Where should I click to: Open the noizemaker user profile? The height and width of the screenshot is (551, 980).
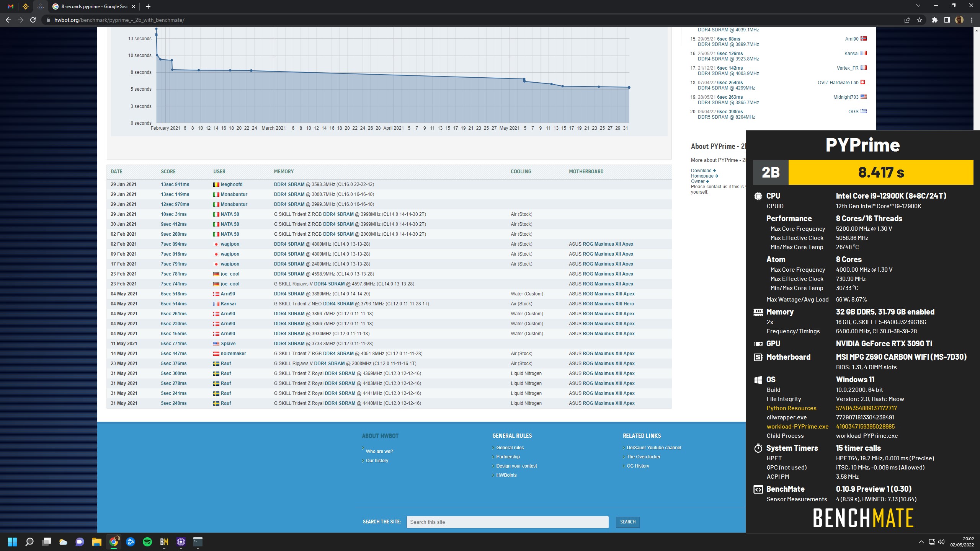tap(233, 354)
